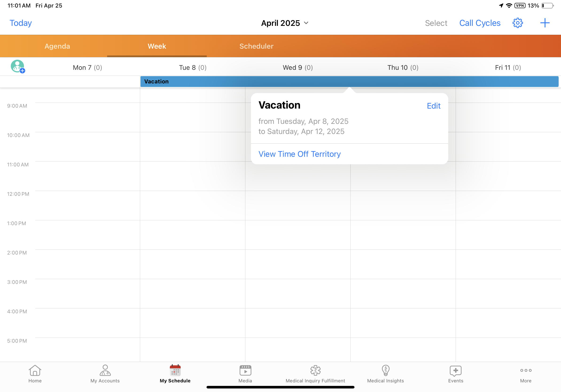Tap the plus icon to add entry
561x392 pixels.
(x=545, y=23)
